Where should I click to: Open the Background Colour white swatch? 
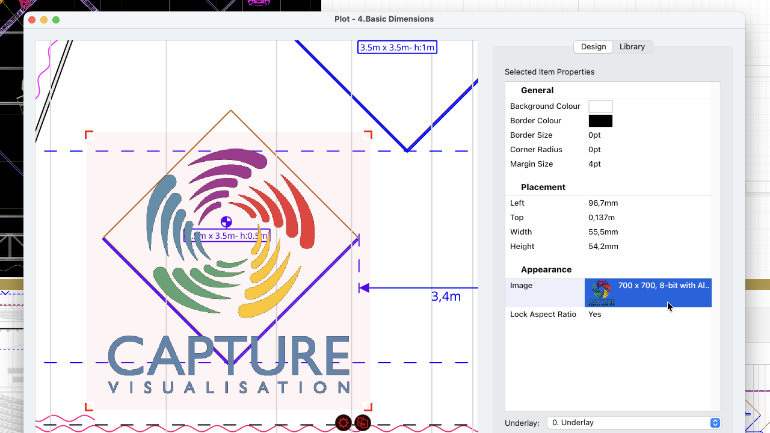[x=600, y=106]
